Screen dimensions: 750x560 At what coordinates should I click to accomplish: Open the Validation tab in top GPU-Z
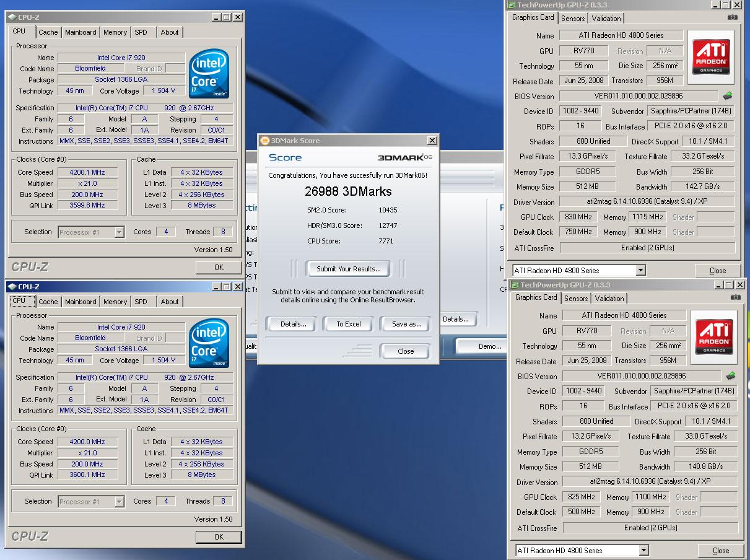[x=606, y=19]
